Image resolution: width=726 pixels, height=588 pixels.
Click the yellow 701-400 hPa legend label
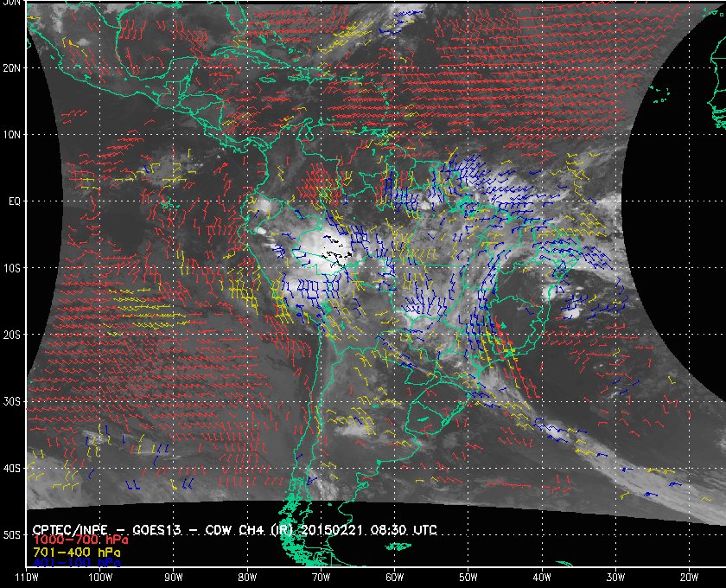coord(76,551)
